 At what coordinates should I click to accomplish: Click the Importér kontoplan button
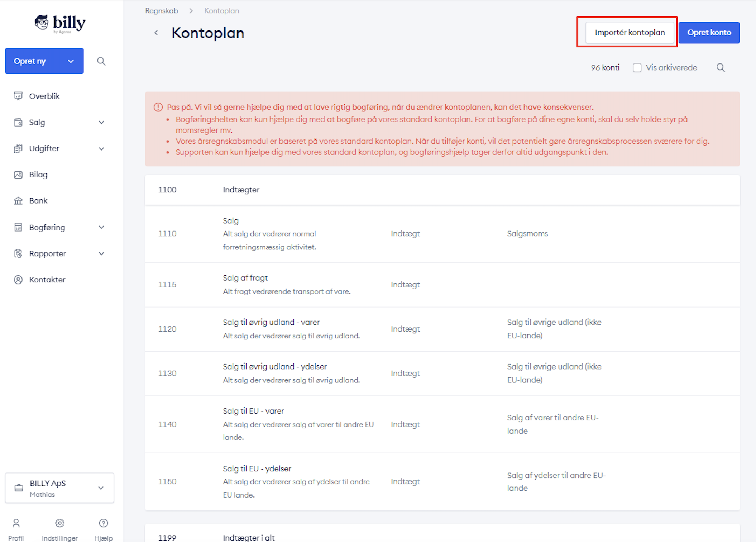[630, 33]
